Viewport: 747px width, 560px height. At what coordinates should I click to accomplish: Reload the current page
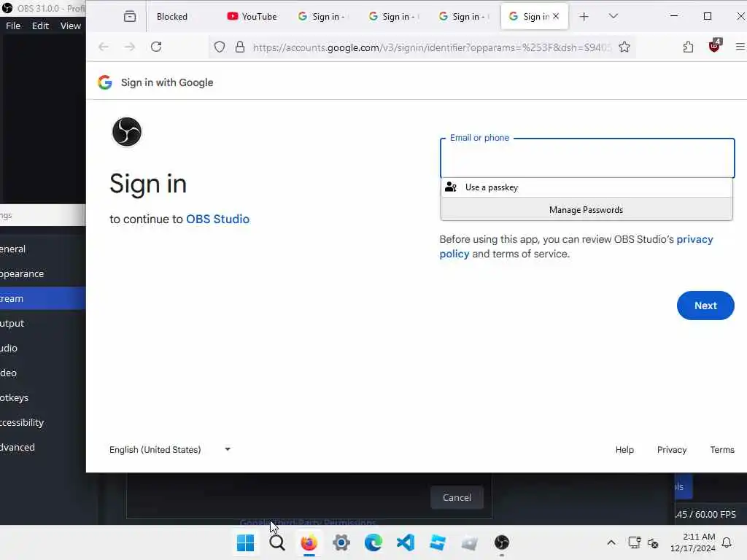tap(156, 47)
